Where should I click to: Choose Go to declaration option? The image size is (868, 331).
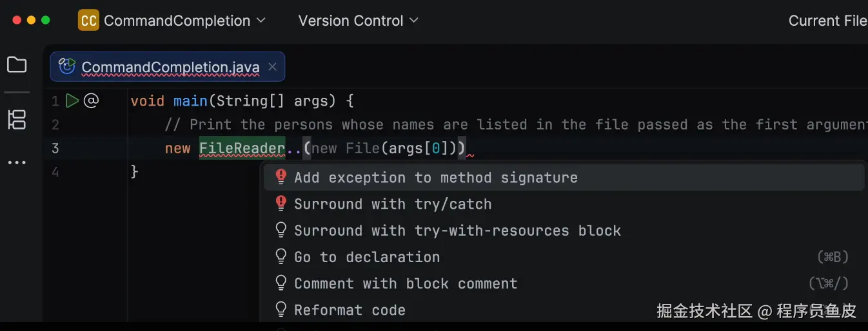coord(367,257)
